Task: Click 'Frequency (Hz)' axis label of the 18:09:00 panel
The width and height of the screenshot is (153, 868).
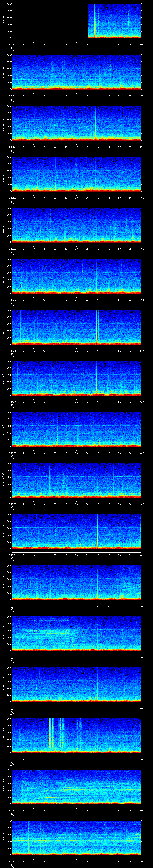Action: click(3, 21)
